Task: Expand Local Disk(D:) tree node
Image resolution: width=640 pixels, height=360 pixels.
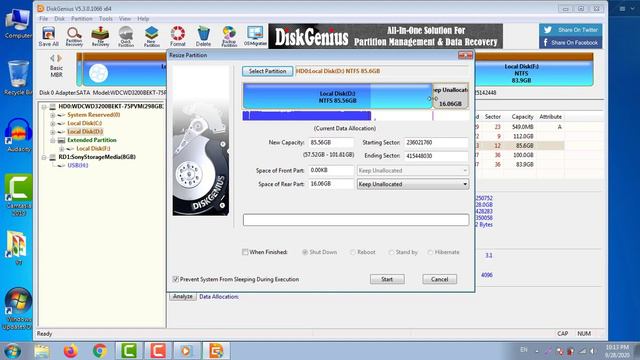Action: pyautogui.click(x=53, y=132)
